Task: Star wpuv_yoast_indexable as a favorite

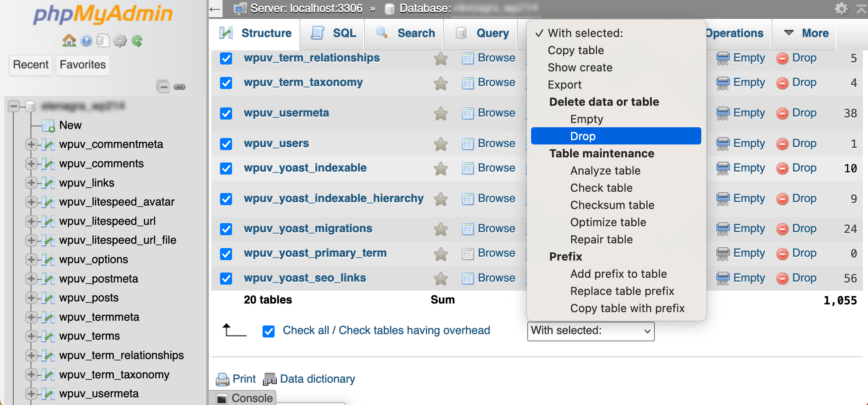Action: [440, 168]
